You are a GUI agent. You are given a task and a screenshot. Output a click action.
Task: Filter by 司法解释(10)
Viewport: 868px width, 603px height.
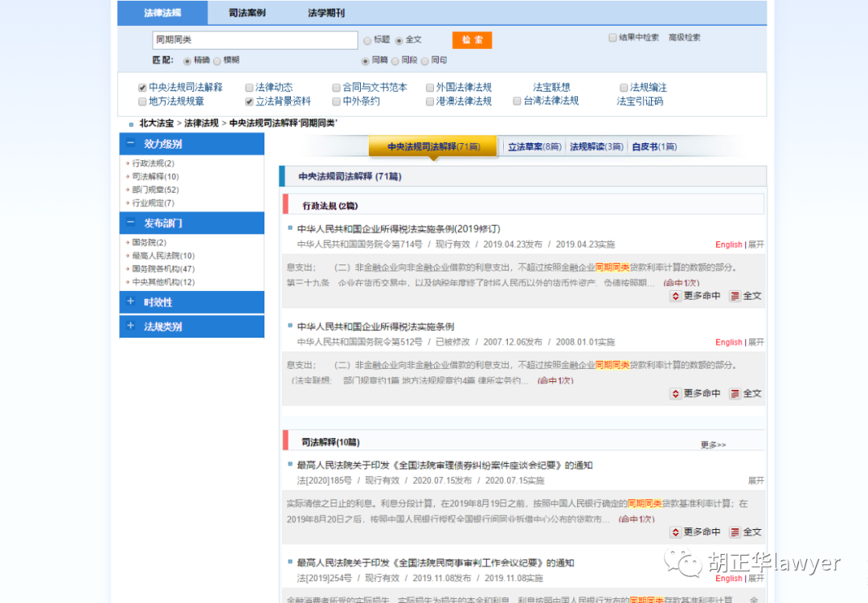click(155, 177)
